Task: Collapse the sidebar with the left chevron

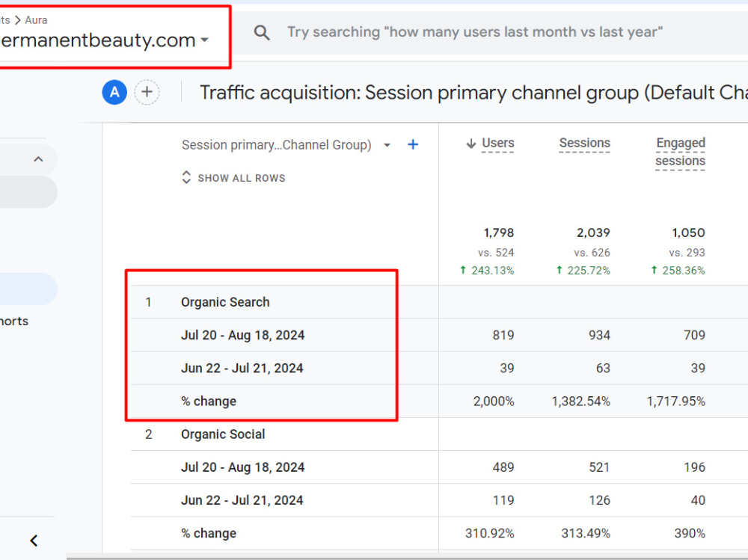Action: (x=34, y=541)
